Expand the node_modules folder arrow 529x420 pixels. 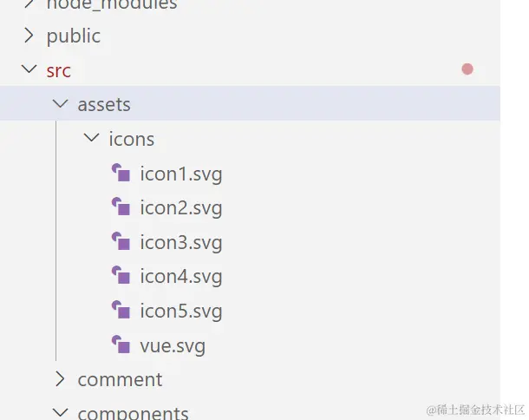(x=29, y=4)
